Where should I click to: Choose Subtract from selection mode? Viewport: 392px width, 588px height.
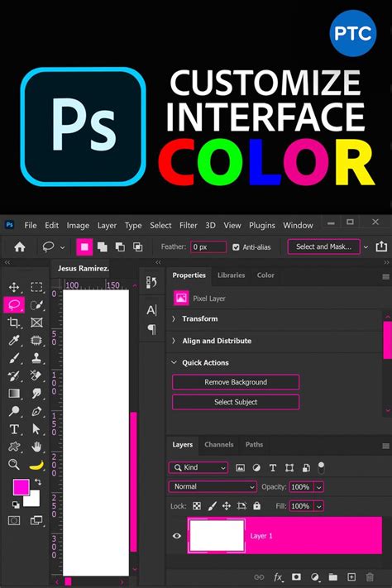[x=120, y=246]
